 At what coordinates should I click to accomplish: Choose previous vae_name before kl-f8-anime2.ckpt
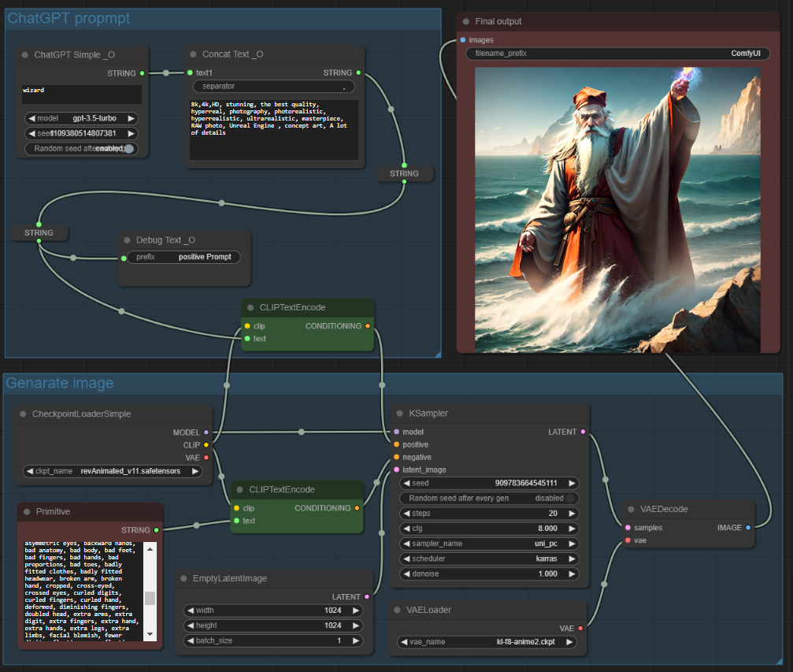tap(404, 641)
